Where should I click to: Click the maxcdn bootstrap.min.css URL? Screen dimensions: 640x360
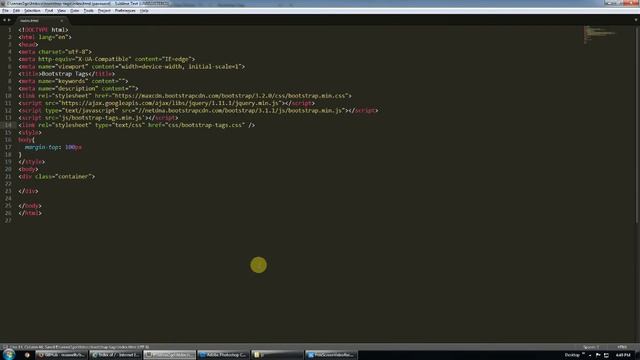coord(230,96)
